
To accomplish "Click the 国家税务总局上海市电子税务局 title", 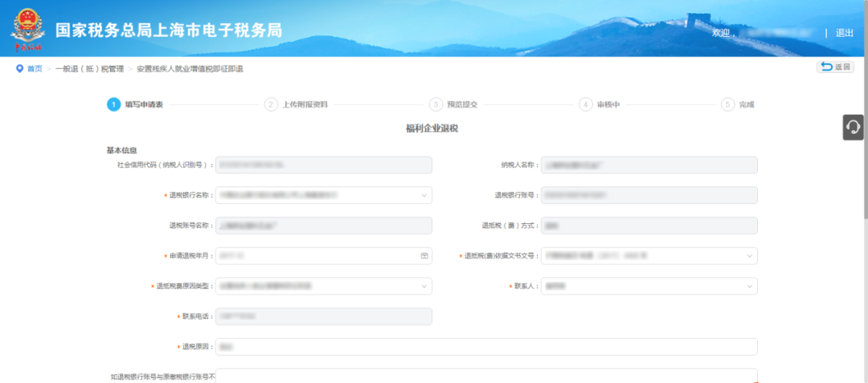I will click(x=169, y=31).
